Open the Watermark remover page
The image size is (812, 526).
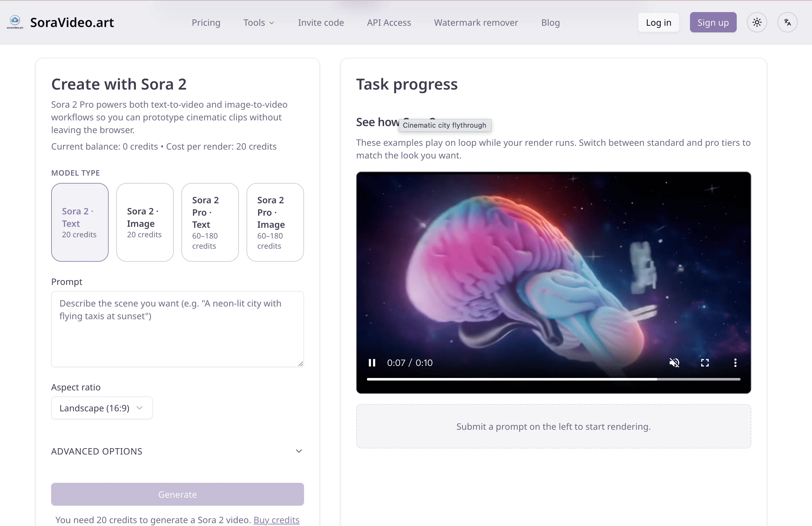click(476, 23)
